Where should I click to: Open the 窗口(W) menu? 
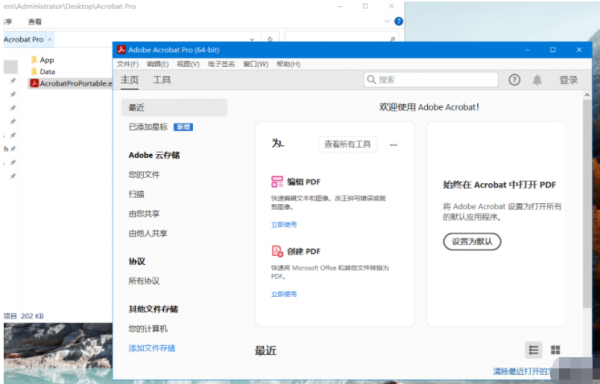(x=256, y=64)
